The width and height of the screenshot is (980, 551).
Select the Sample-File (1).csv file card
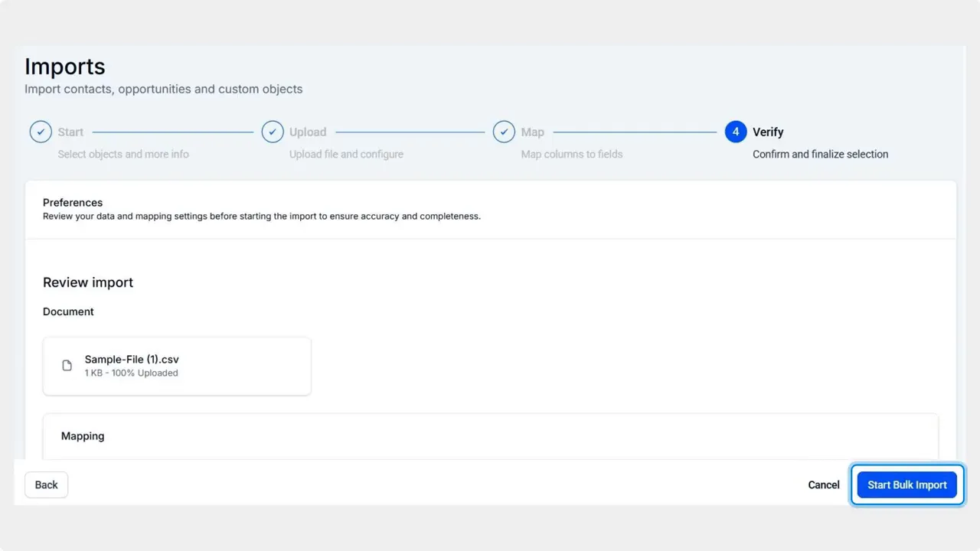(177, 365)
